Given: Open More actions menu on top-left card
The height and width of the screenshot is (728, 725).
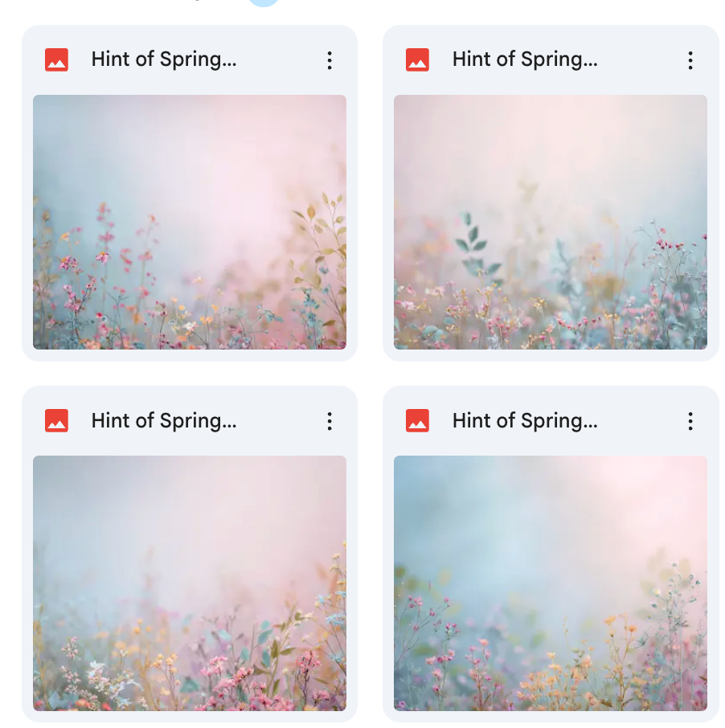Looking at the screenshot, I should (330, 60).
